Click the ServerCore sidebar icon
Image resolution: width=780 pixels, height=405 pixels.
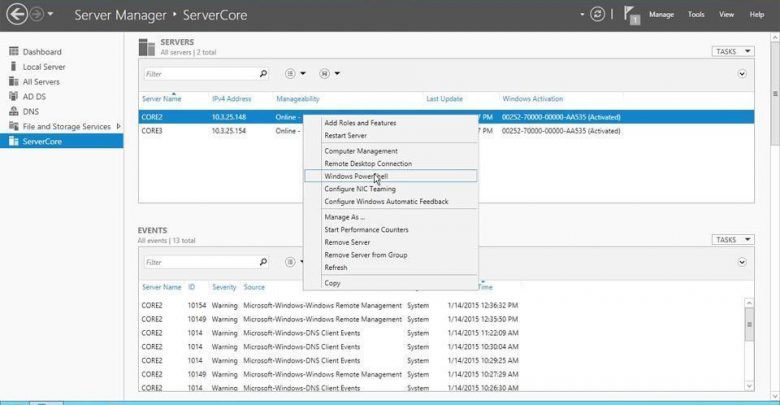click(x=13, y=141)
